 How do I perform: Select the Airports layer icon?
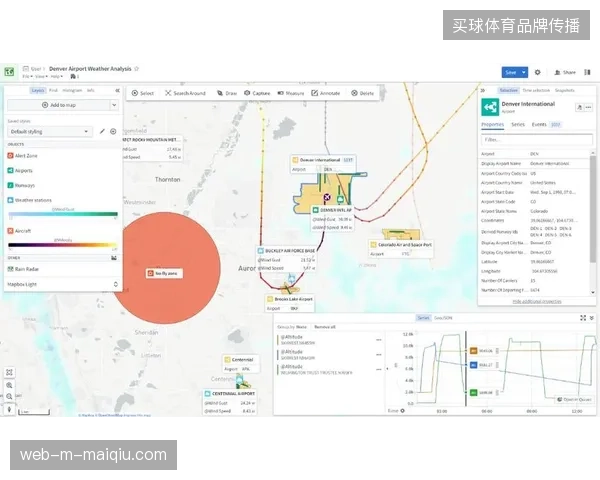[11, 170]
